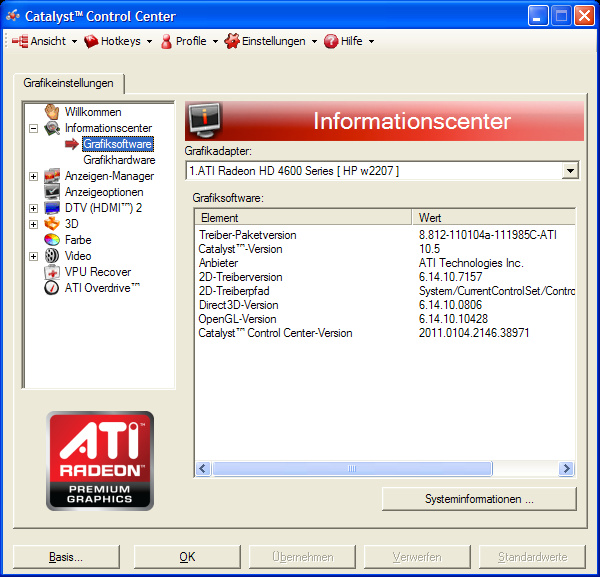
Task: Select the Catalyst-Version row
Action: [x=385, y=249]
